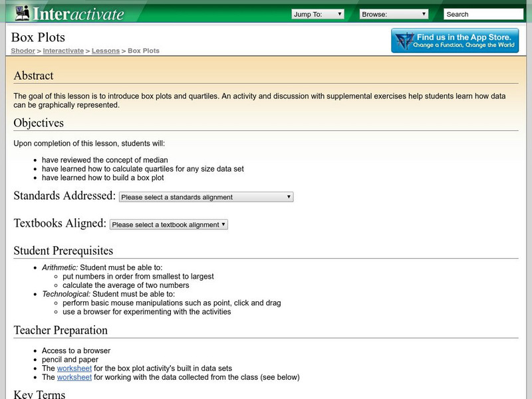Open the Browse dropdown

tap(394, 14)
